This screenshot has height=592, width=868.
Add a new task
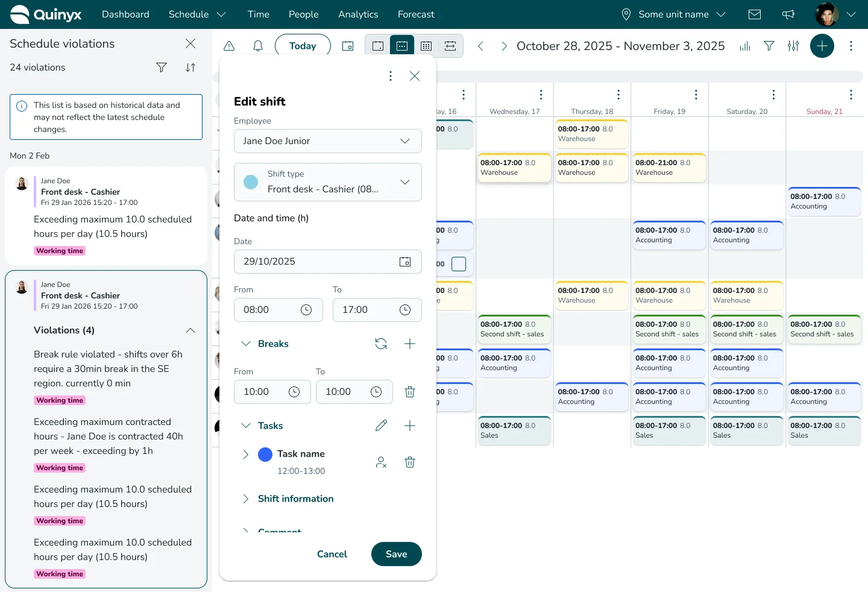point(410,426)
